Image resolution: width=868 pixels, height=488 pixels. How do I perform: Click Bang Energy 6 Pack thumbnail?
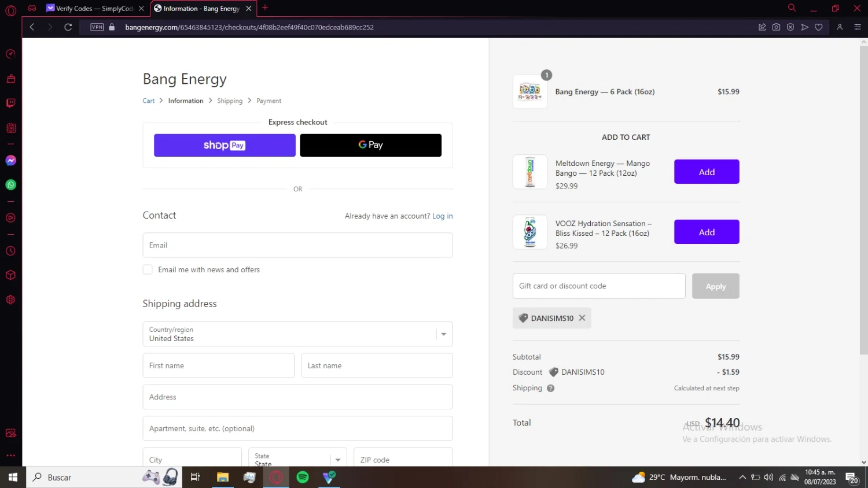point(530,91)
